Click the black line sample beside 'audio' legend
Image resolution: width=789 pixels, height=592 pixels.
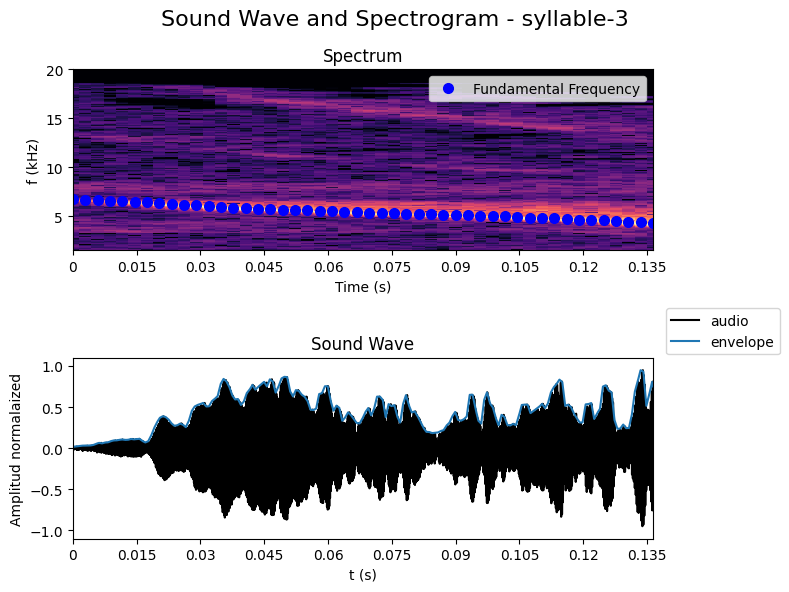685,321
